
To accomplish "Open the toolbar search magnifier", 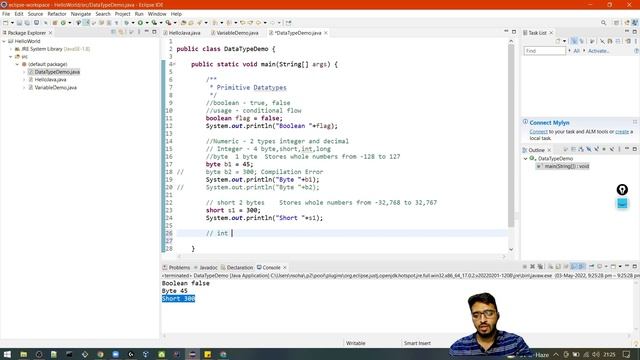I will (603, 23).
